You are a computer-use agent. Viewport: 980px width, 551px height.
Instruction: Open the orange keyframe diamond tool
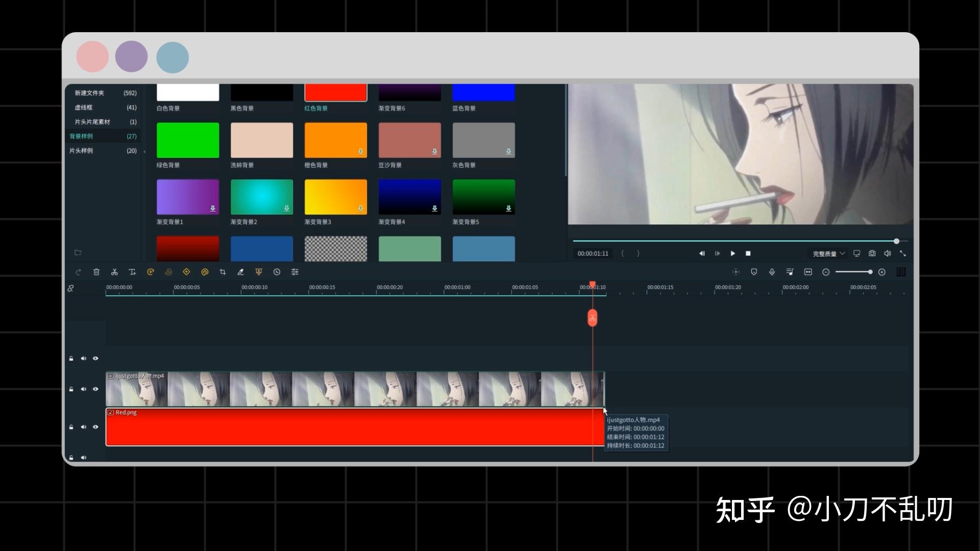pos(186,272)
